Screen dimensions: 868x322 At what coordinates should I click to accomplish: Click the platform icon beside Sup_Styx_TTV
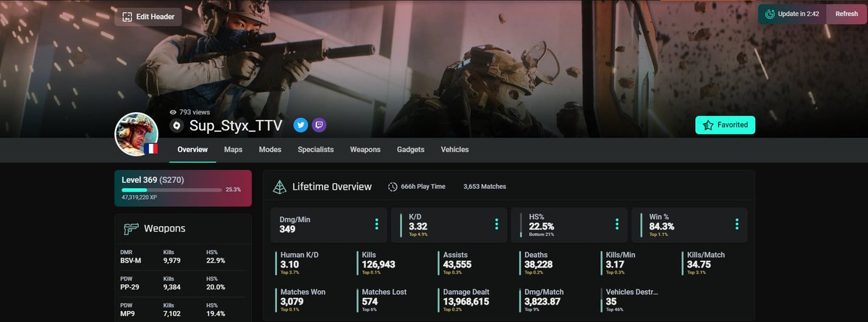(x=176, y=126)
